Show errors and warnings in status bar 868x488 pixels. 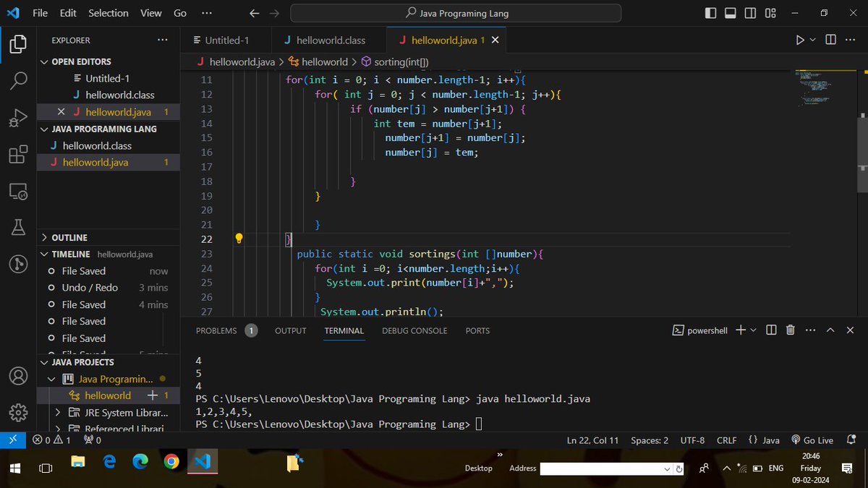(51, 440)
